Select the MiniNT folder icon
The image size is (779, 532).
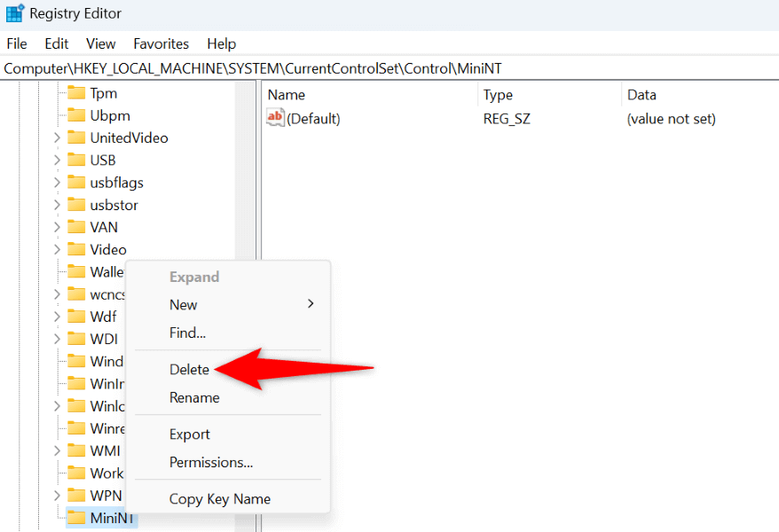click(x=76, y=518)
